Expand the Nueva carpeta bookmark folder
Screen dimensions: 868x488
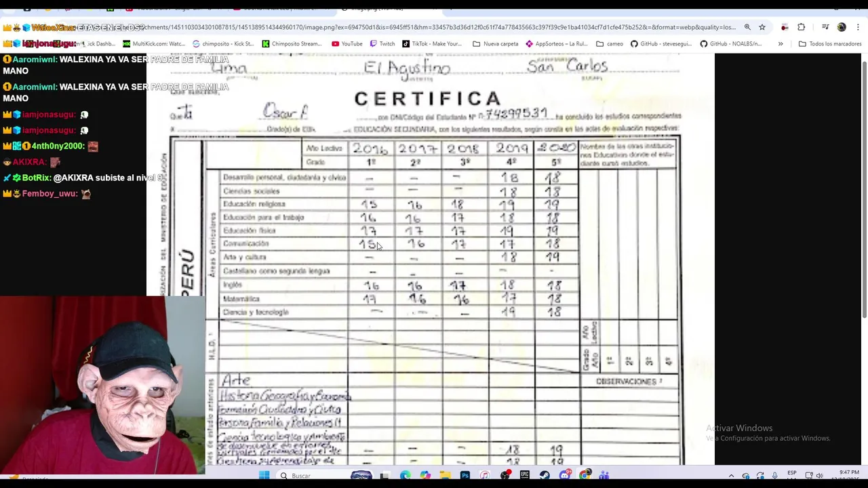(496, 43)
